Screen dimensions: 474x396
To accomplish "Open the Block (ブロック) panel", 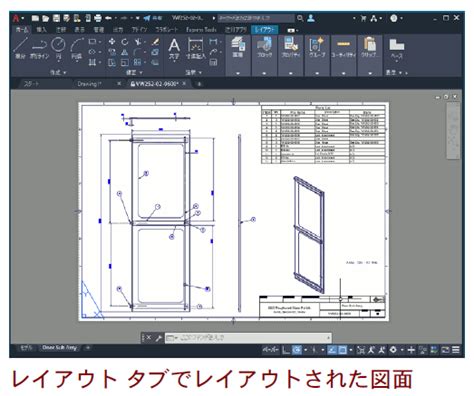I will 264,47.
